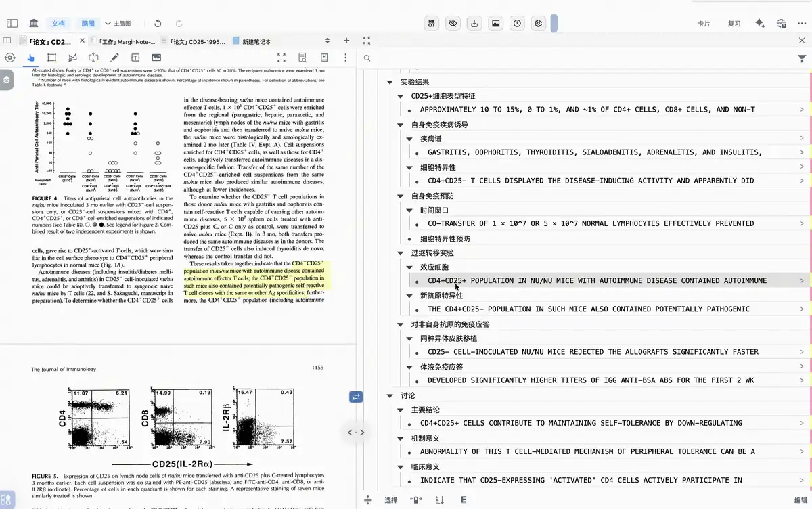Open the globe help icon

click(782, 23)
